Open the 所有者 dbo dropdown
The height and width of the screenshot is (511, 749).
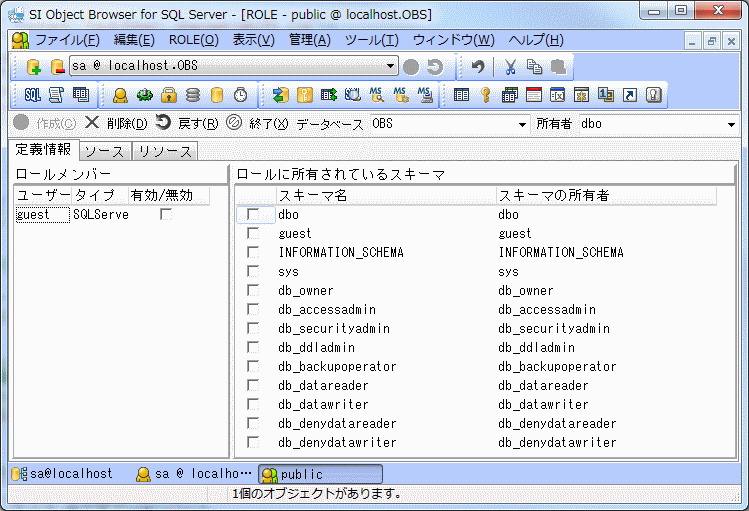coord(729,124)
